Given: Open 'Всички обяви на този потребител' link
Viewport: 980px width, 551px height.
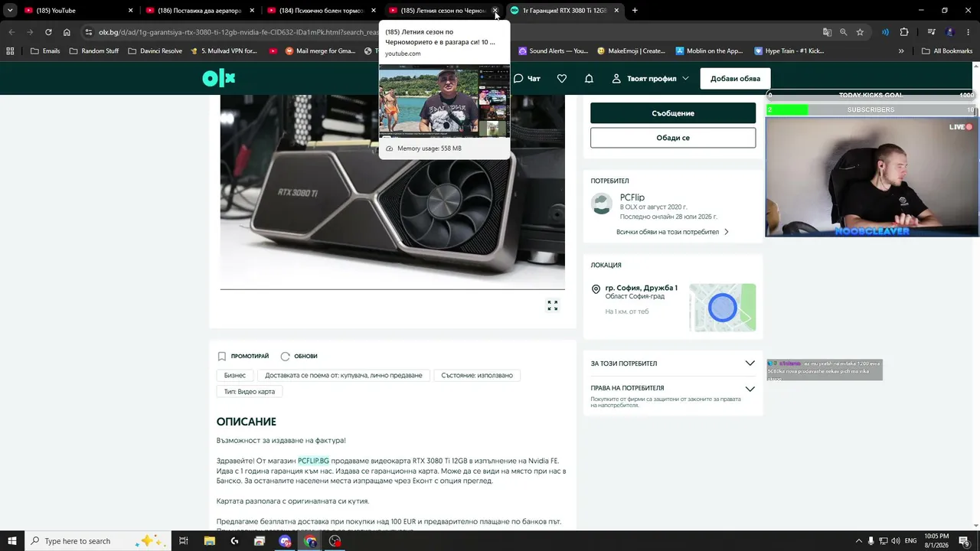Looking at the screenshot, I should [672, 232].
